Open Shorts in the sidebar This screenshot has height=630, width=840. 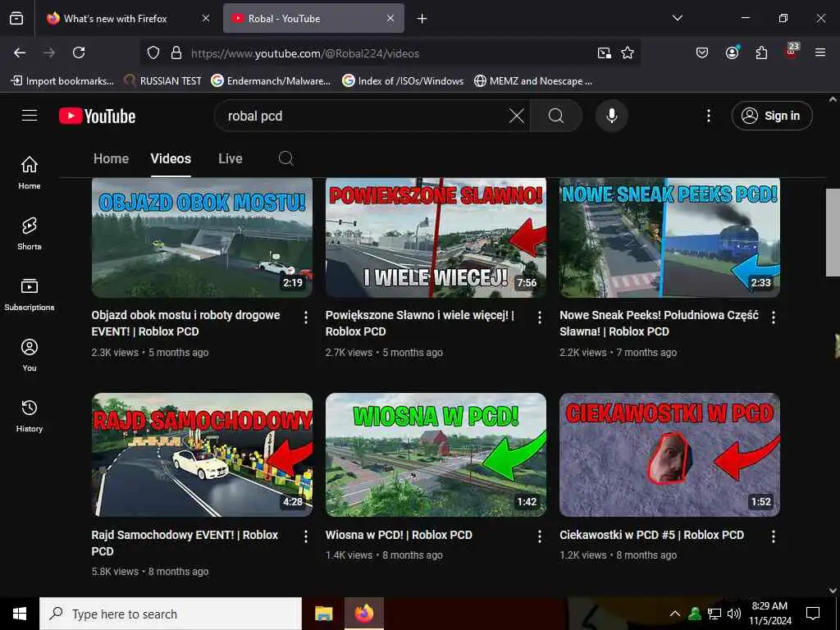pyautogui.click(x=30, y=234)
